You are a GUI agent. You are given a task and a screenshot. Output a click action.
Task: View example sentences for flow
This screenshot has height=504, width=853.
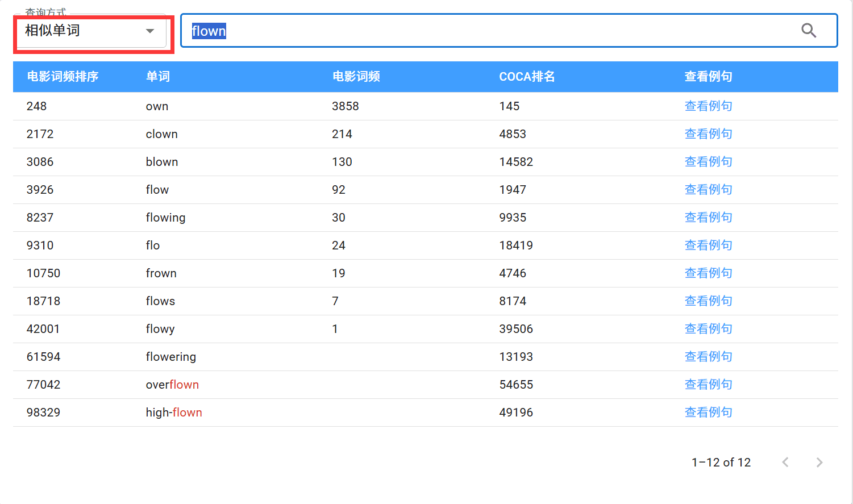coord(708,190)
